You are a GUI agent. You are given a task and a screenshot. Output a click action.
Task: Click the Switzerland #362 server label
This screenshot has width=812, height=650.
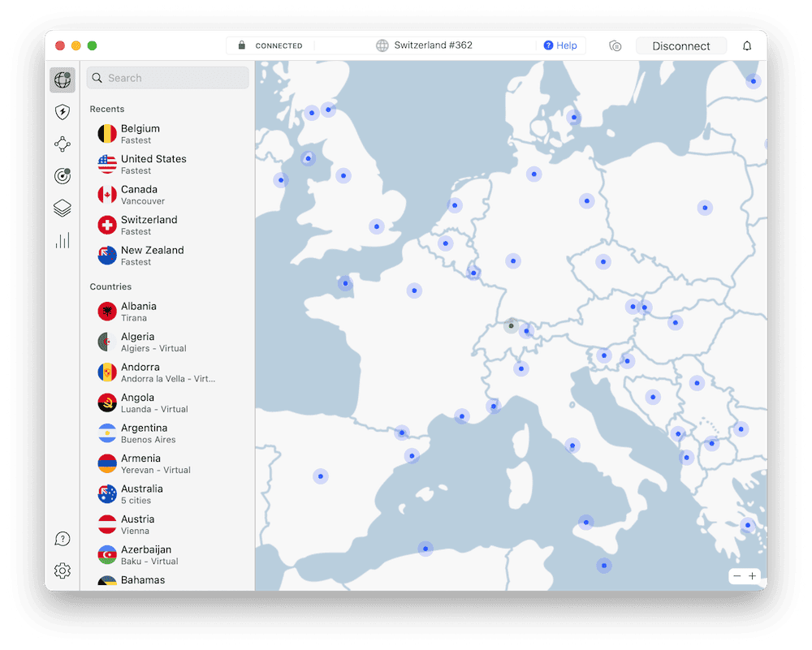[433, 45]
